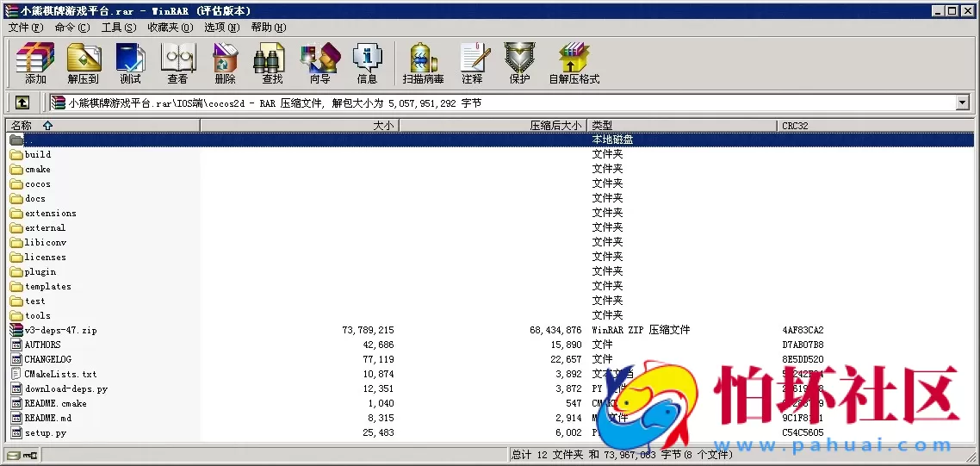Click the status bar key icon
The height and width of the screenshot is (466, 980).
pos(30,455)
